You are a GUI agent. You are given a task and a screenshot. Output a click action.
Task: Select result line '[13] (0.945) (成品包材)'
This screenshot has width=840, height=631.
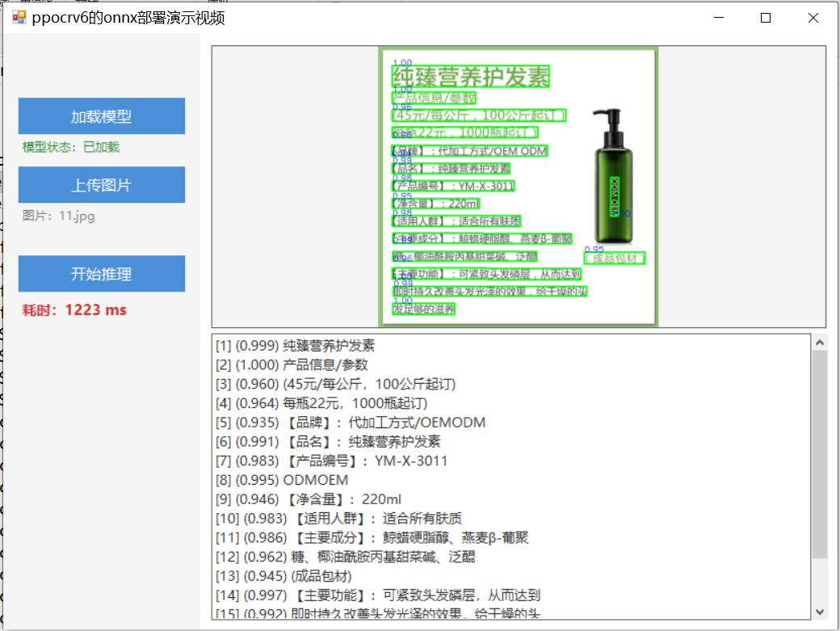(284, 576)
